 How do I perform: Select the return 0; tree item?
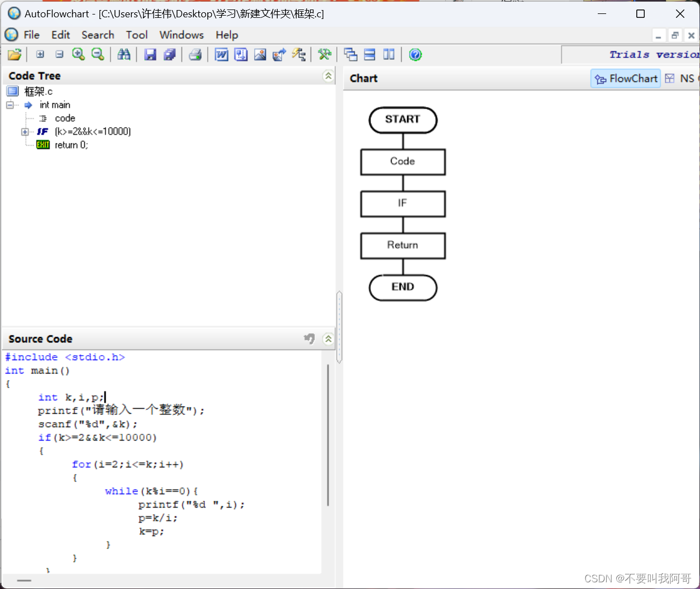click(x=72, y=145)
